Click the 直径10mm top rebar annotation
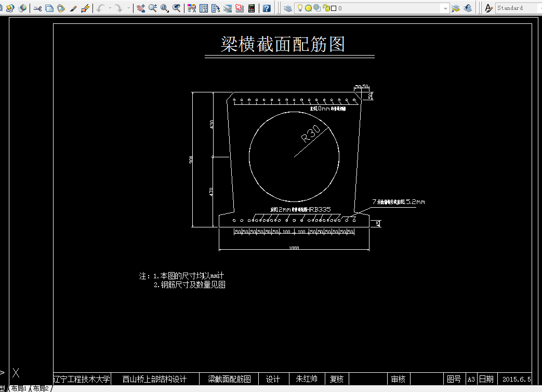542x392 pixels. tap(328, 109)
